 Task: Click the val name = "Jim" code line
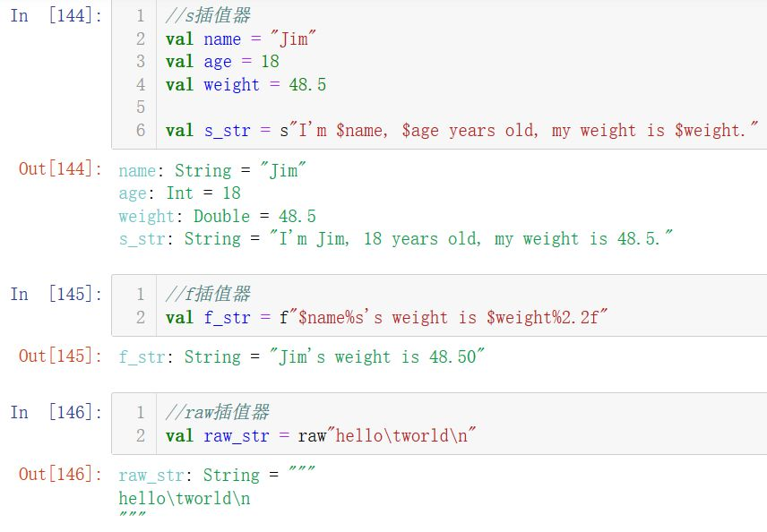point(242,39)
